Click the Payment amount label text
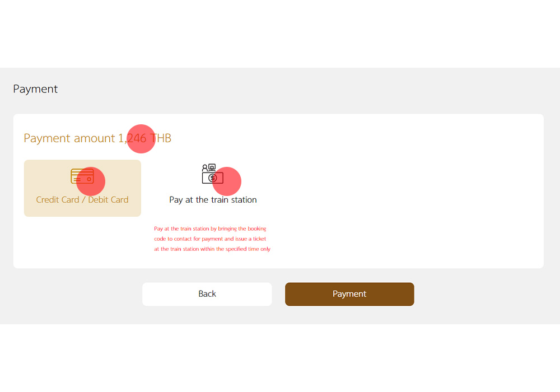This screenshot has height=392, width=560. tap(69, 138)
